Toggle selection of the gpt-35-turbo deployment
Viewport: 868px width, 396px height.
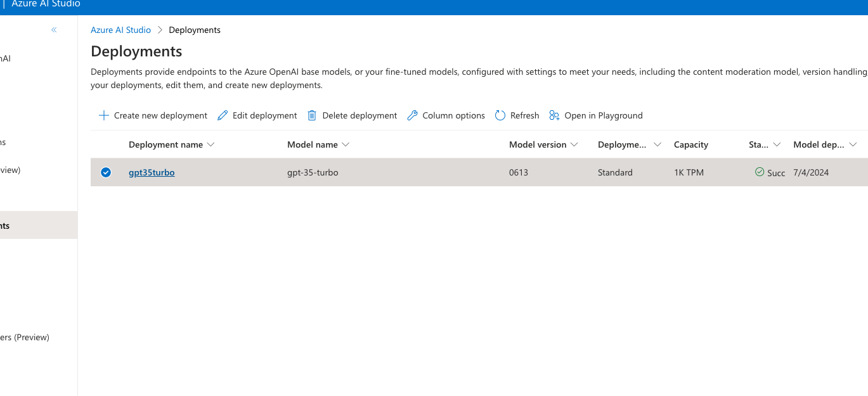point(105,172)
